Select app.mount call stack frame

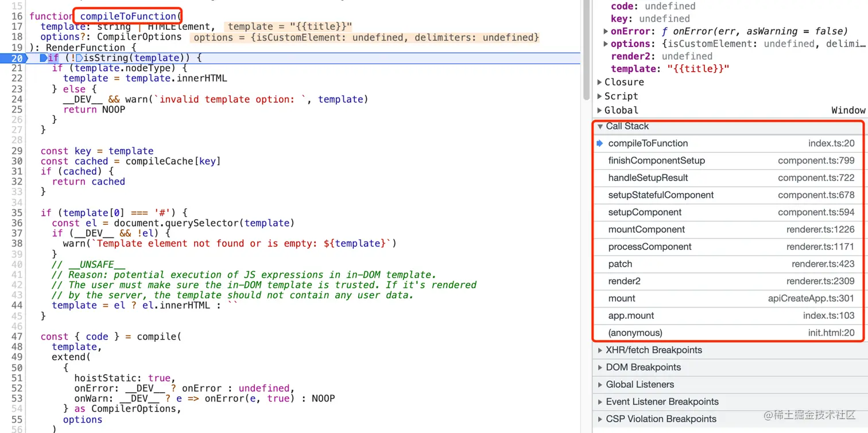click(x=728, y=315)
